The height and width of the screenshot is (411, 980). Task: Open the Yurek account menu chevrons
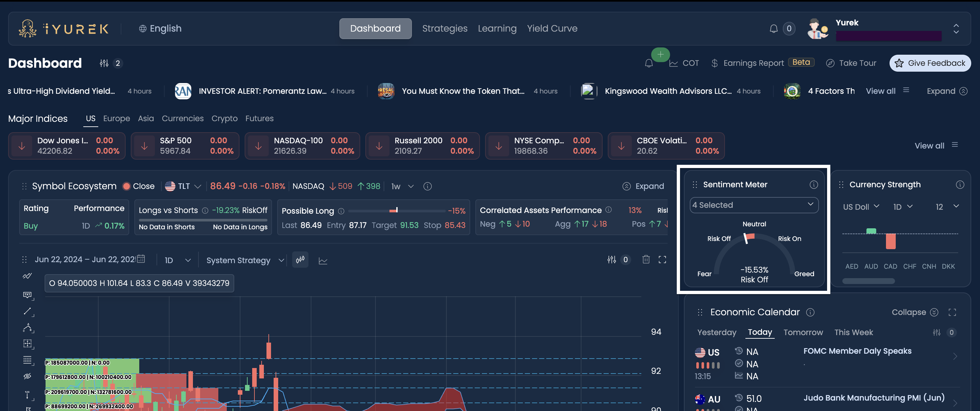point(956,29)
